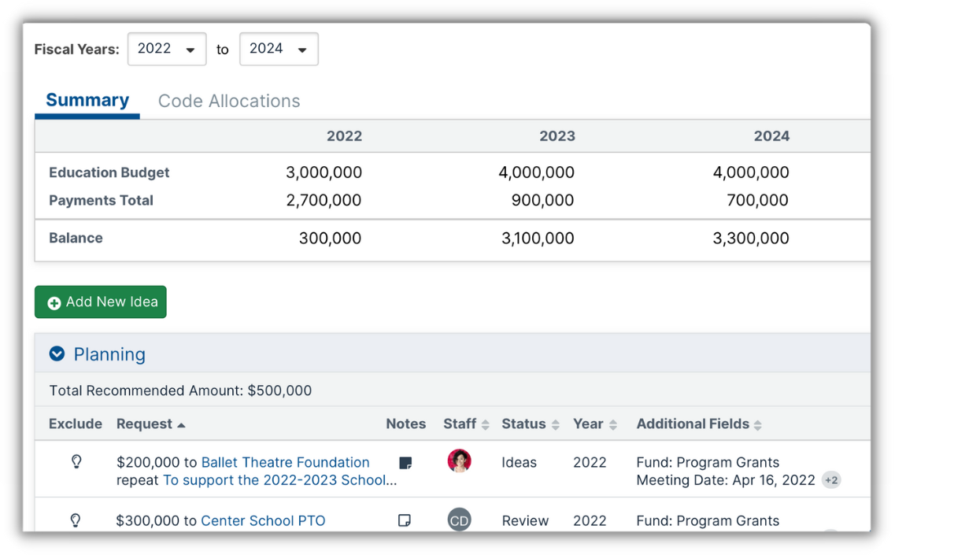
Task: Click the CD staff initials avatar
Action: pos(459,520)
